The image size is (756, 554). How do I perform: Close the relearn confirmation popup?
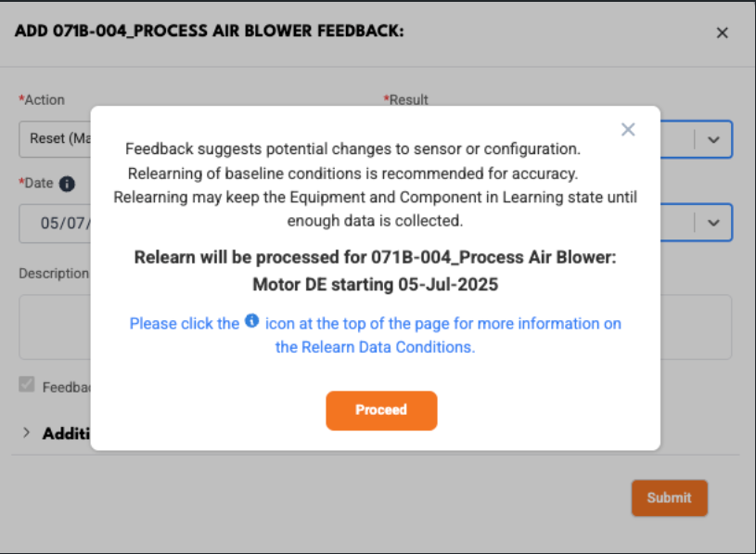tap(628, 129)
